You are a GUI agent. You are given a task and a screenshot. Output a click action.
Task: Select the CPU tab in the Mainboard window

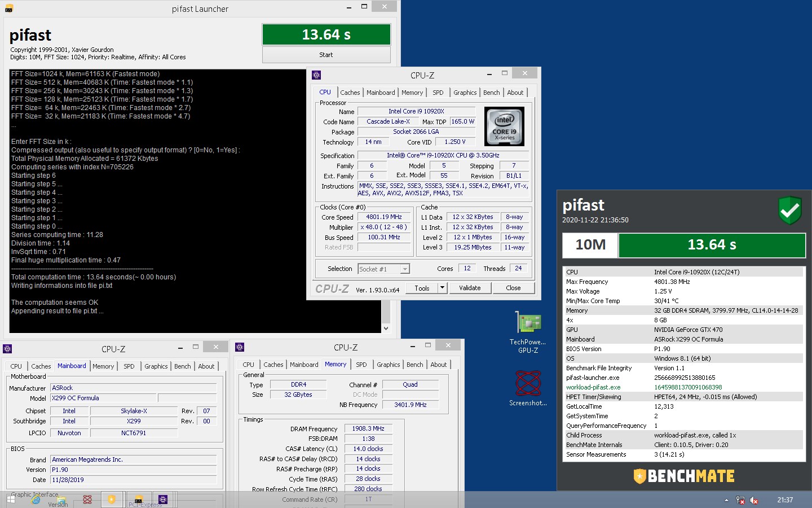16,366
